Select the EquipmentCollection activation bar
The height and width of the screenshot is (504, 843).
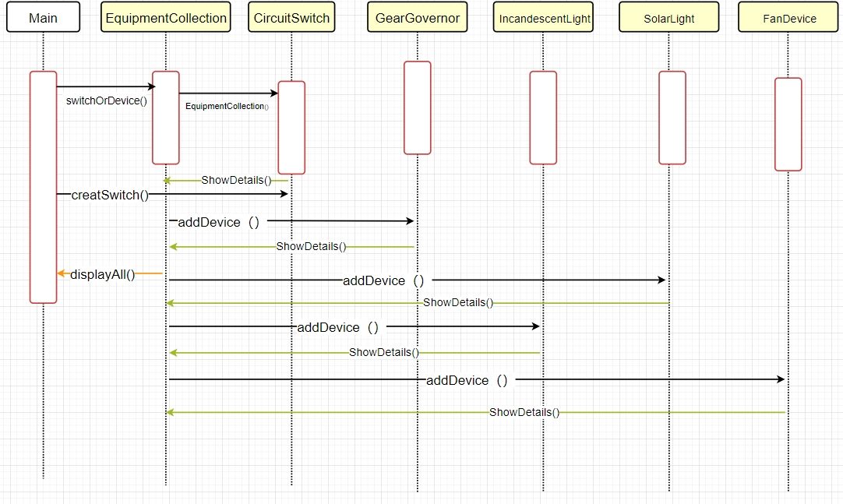coord(166,117)
